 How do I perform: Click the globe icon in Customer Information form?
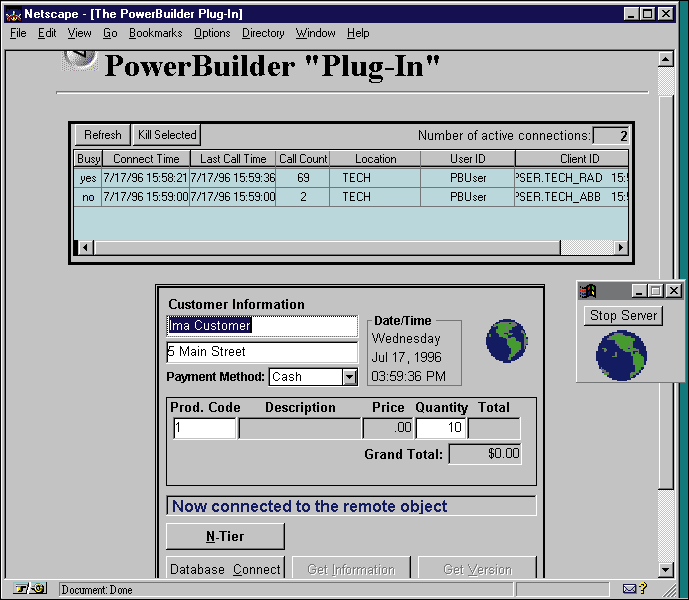[507, 341]
